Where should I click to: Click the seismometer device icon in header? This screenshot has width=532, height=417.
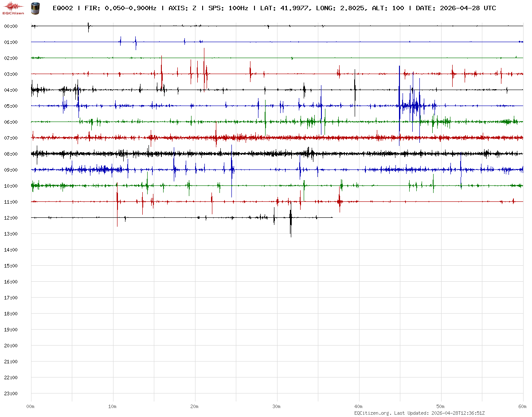35,8
